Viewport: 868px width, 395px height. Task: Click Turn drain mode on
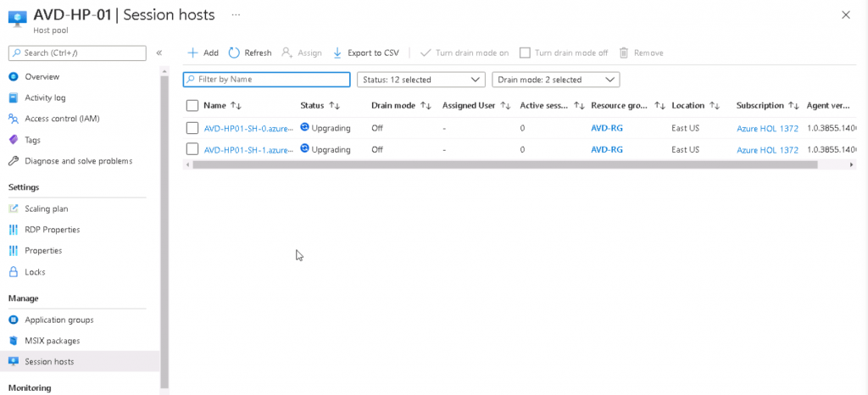pos(465,53)
